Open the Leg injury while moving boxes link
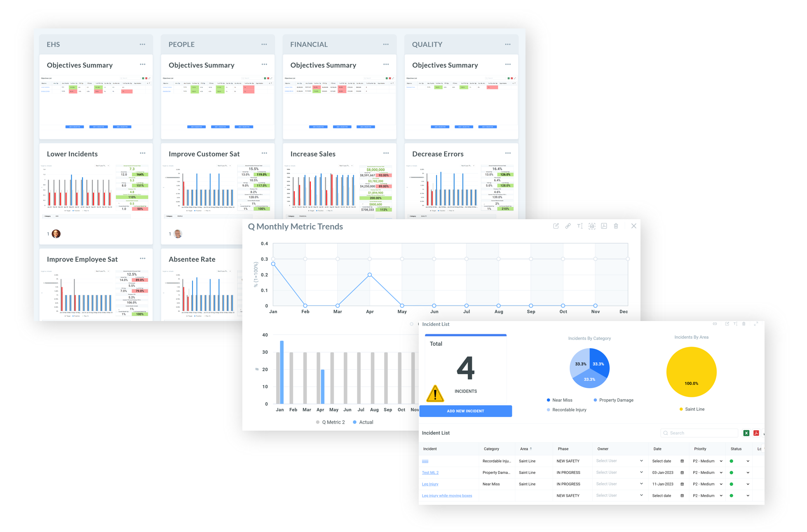The height and width of the screenshot is (532, 807). click(447, 496)
